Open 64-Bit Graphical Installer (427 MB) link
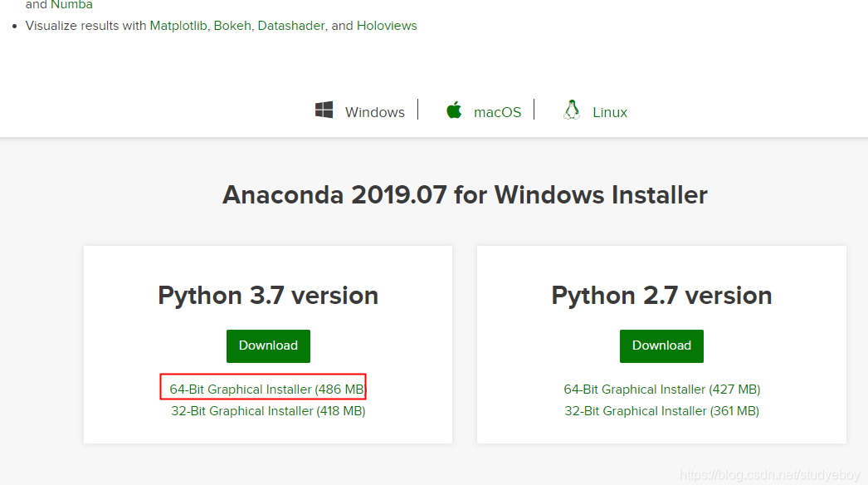This screenshot has height=490, width=868. [x=662, y=390]
